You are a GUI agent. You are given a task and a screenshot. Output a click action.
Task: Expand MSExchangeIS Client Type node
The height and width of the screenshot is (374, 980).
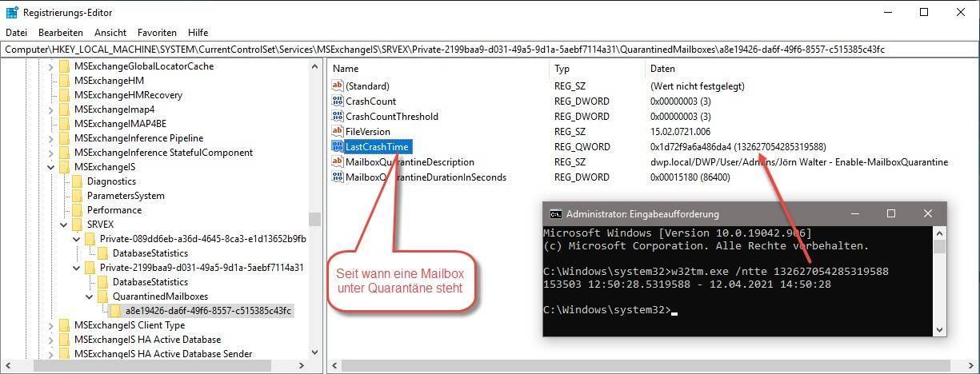51,325
